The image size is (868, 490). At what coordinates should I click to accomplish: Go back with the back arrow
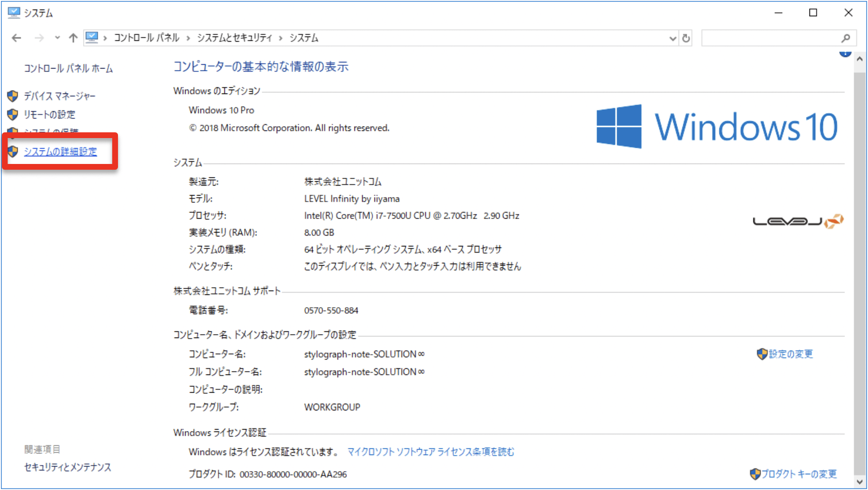pyautogui.click(x=16, y=38)
